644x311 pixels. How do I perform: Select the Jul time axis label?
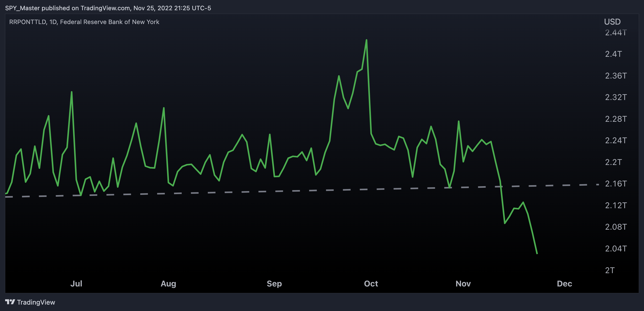pos(76,284)
